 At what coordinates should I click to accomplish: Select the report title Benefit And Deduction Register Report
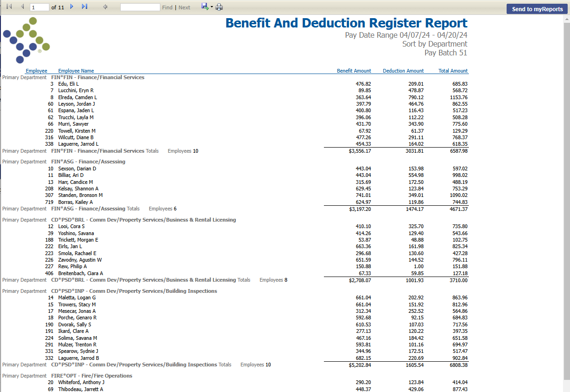tap(346, 23)
